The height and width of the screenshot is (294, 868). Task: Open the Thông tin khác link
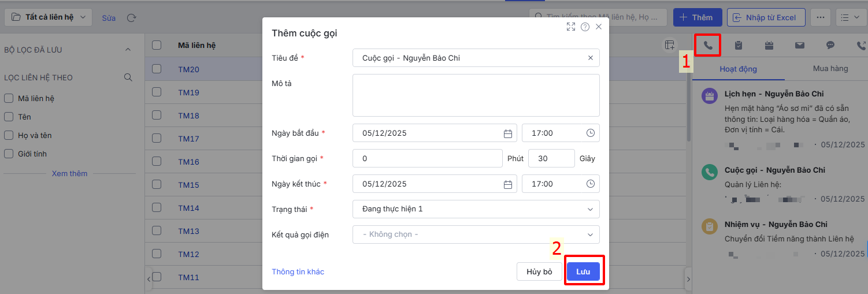298,271
